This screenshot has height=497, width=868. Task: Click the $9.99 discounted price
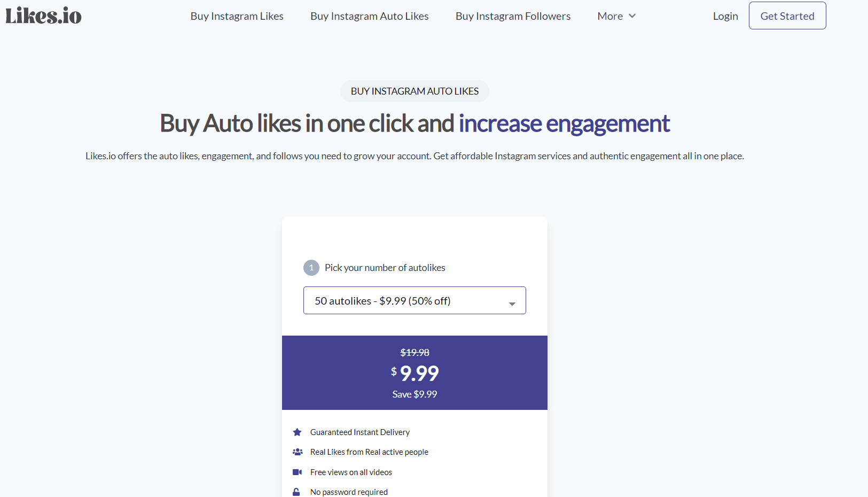(415, 372)
